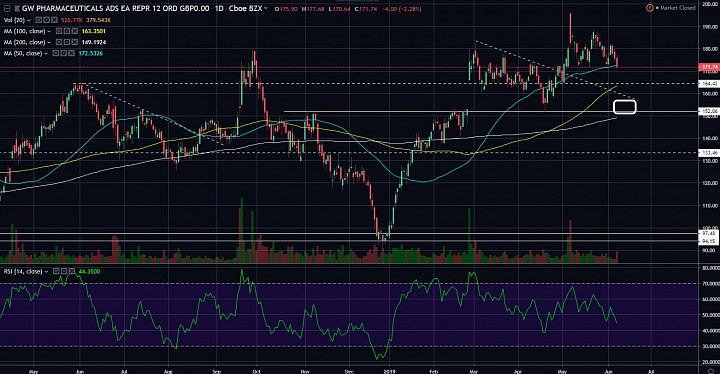Image resolution: width=720 pixels, height=374 pixels.
Task: Click the 164.42 horizontal line price label
Action: 709,84
